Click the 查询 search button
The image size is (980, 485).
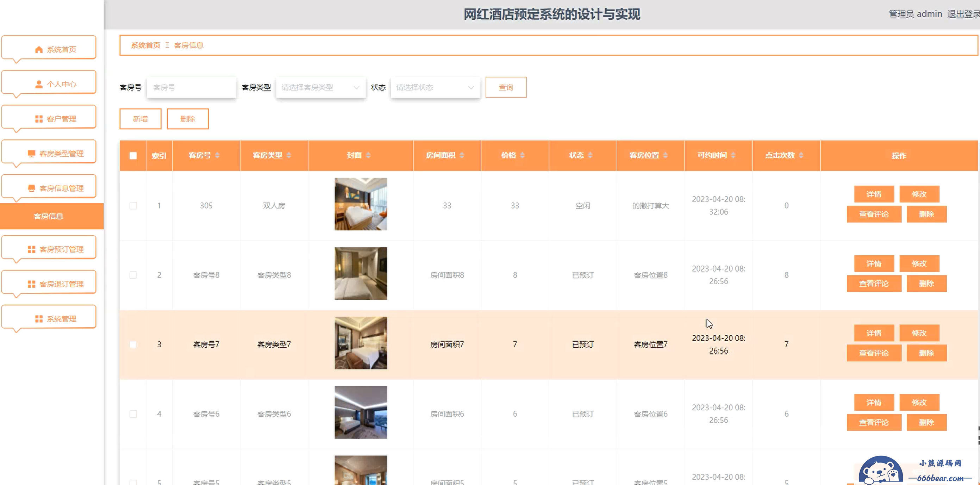point(506,87)
